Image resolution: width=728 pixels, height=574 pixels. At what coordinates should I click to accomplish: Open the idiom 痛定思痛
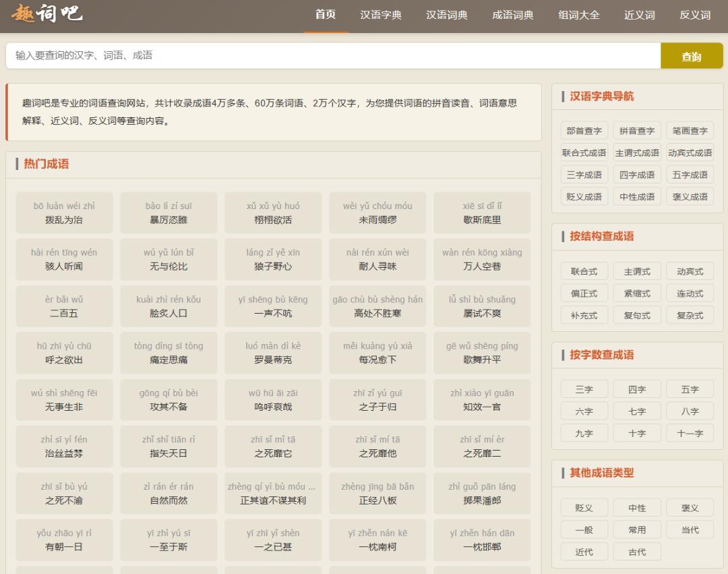(169, 353)
